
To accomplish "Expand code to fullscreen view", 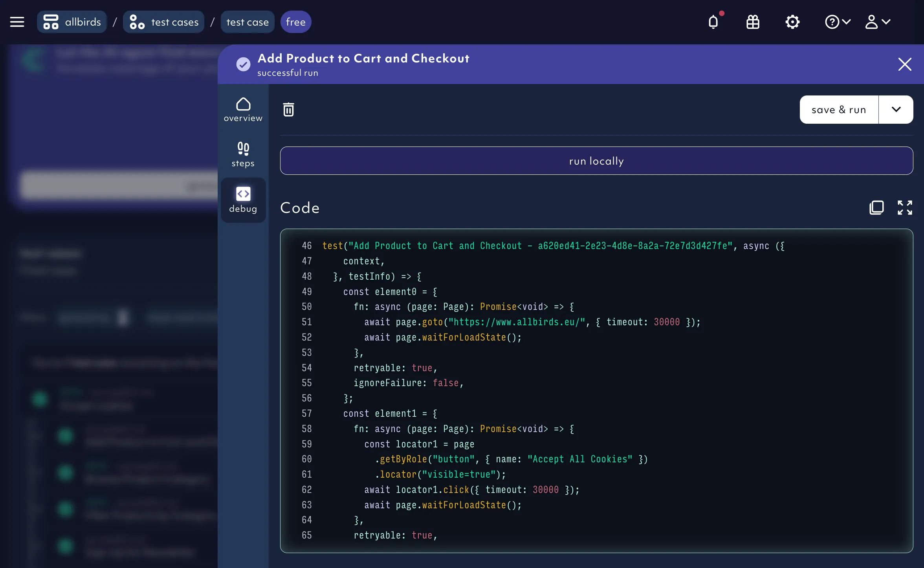I will pyautogui.click(x=905, y=207).
